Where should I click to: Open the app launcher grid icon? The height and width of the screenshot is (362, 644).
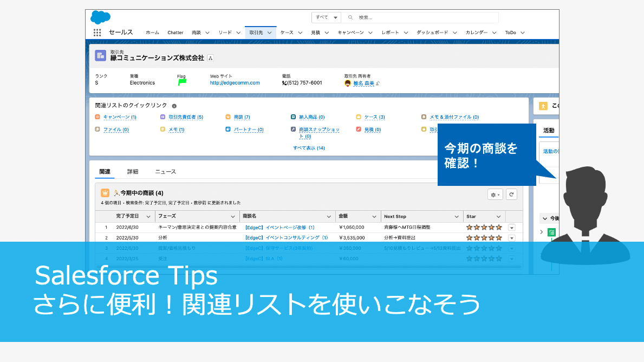97,33
